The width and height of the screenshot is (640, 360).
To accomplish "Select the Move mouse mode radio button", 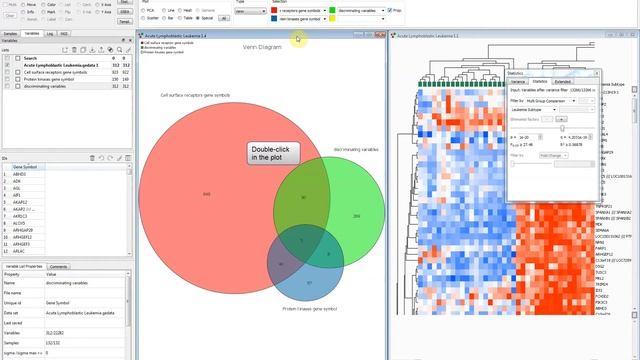I will tap(23, 5).
